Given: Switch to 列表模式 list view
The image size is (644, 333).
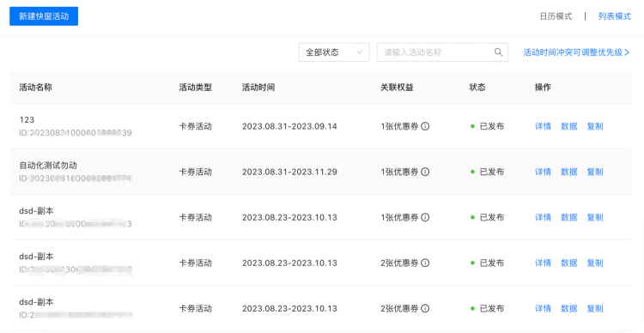Looking at the screenshot, I should 615,17.
